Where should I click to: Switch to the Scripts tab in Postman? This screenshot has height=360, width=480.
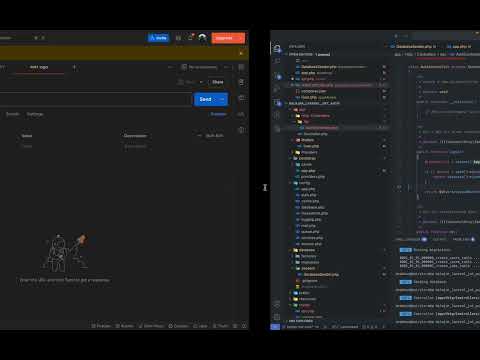13,114
